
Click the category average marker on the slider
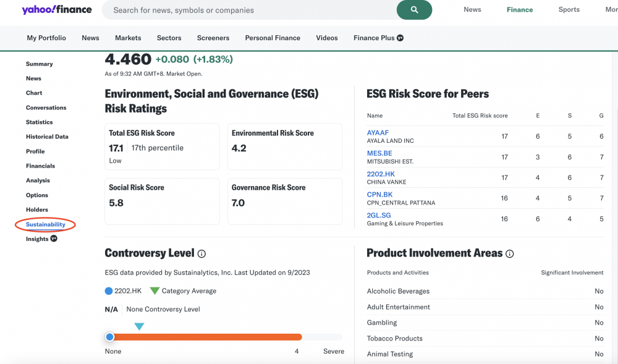click(139, 326)
